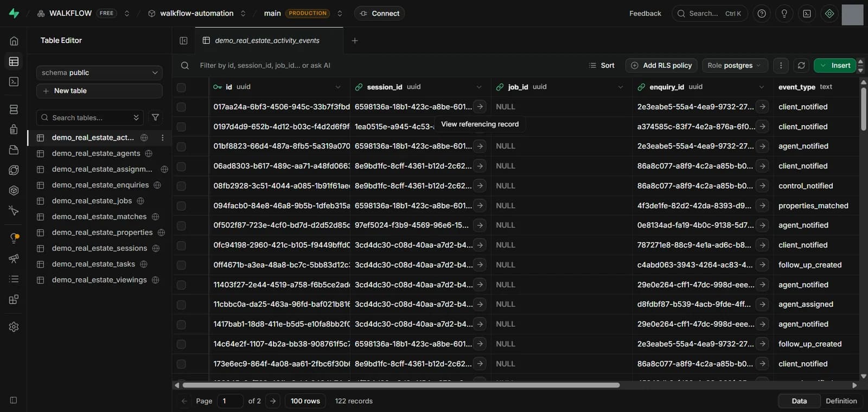
Task: Open the Storage section icon
Action: tap(14, 150)
